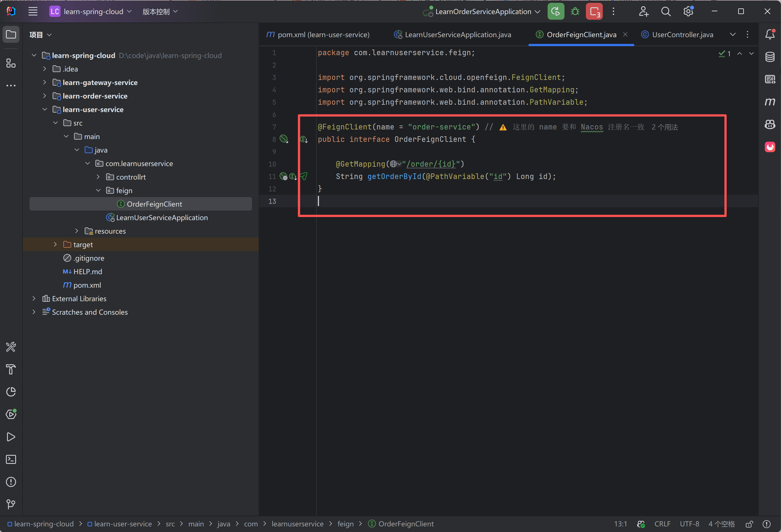
Task: Click 13:1 caret position indicator
Action: point(620,524)
